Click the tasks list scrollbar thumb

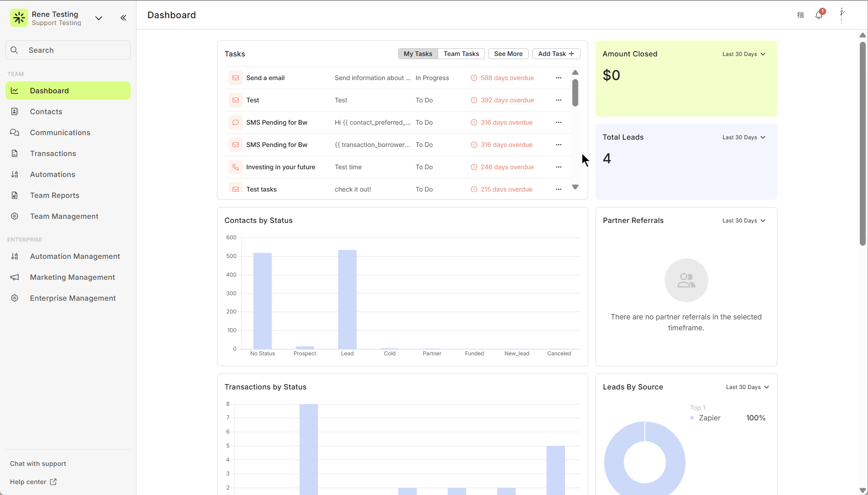coord(575,93)
